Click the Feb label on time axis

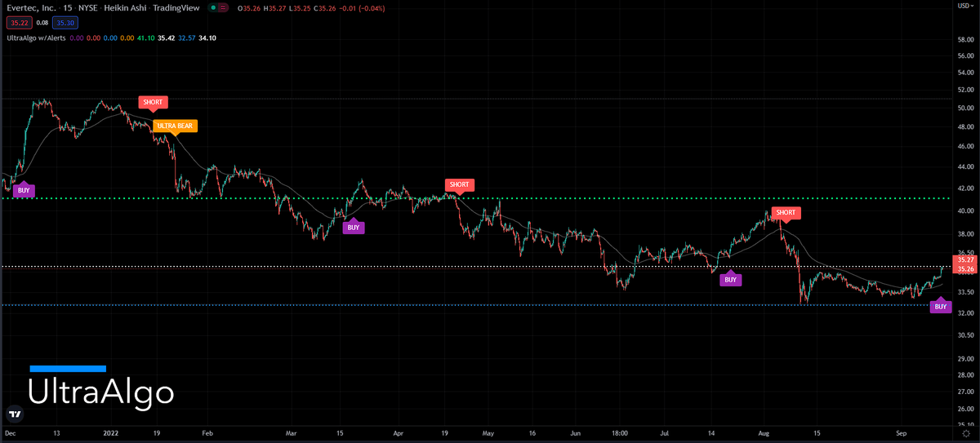coord(207,435)
